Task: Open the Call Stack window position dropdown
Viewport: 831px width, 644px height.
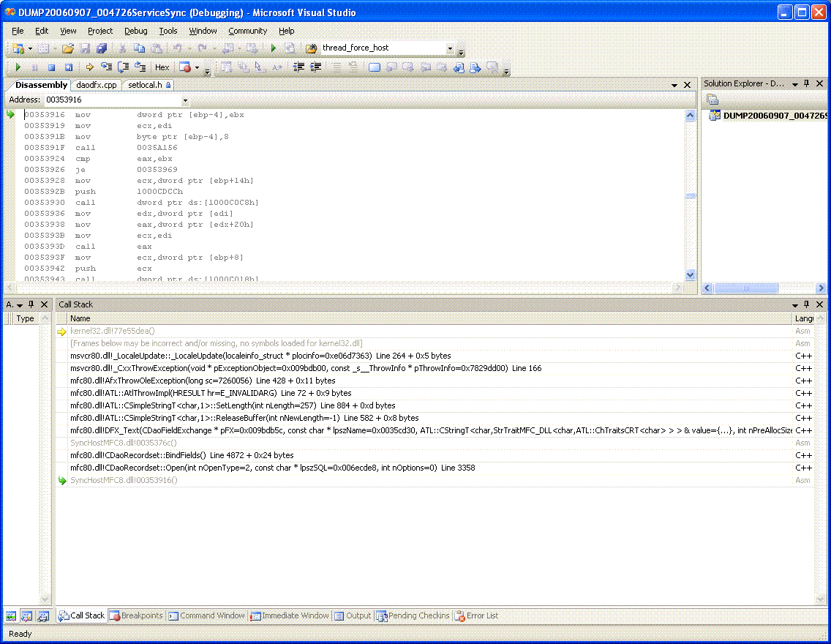Action: pos(795,304)
